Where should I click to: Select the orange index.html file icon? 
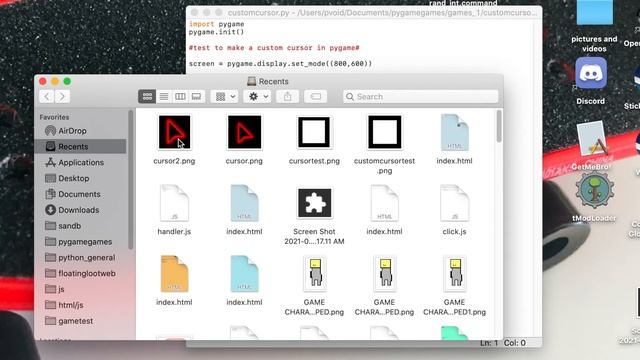click(174, 273)
